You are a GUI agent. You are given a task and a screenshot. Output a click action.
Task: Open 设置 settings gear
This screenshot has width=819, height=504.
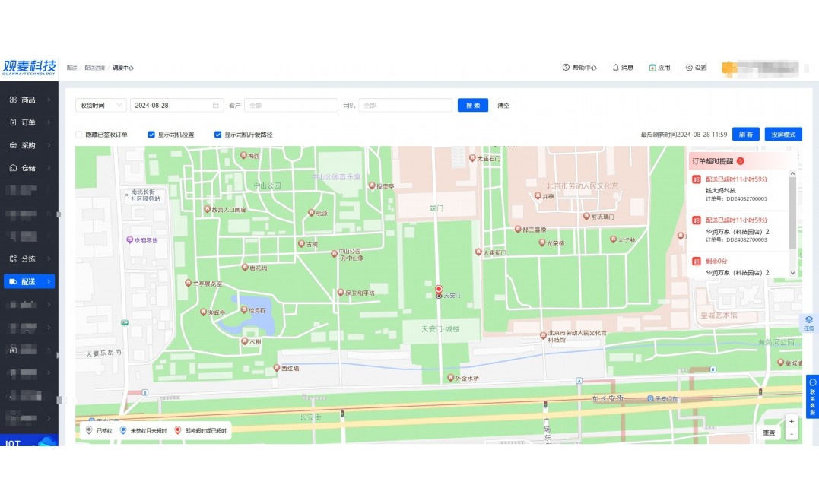[689, 68]
